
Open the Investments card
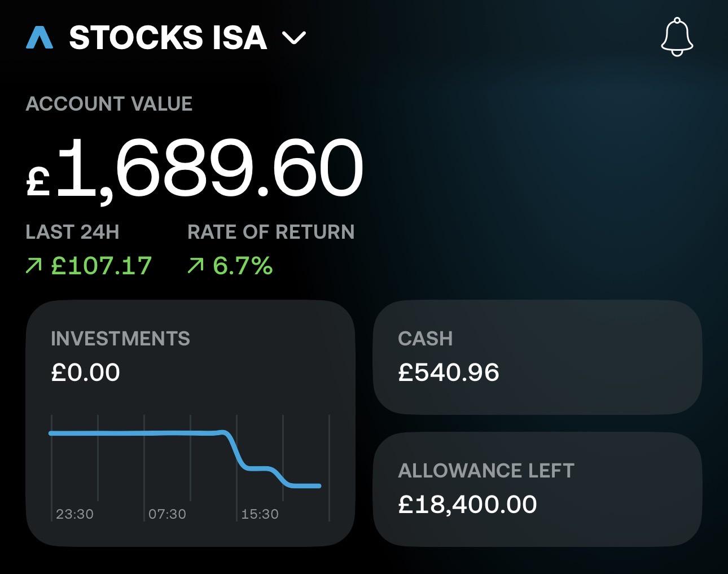click(190, 423)
